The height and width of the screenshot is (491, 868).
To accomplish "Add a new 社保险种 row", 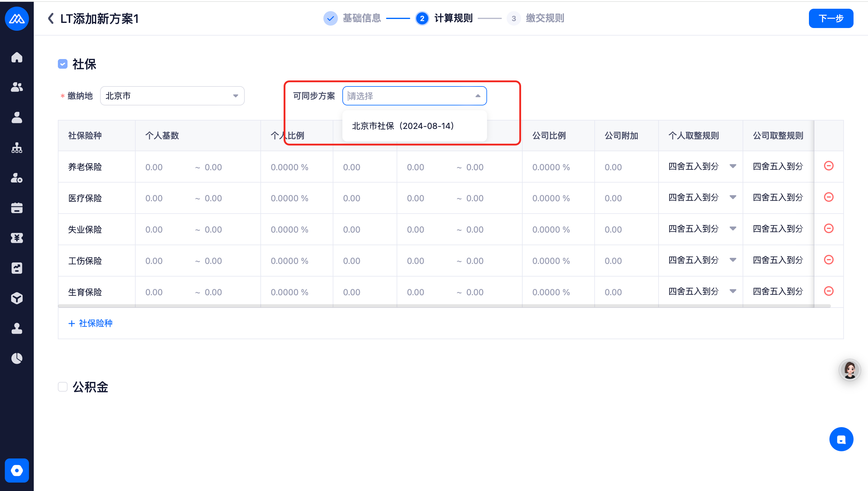I will (91, 323).
